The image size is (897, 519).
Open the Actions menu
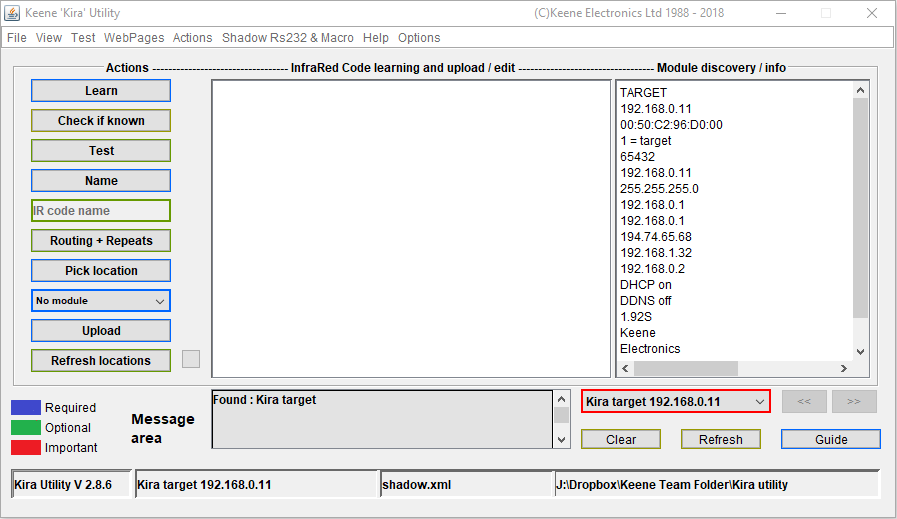tap(192, 38)
